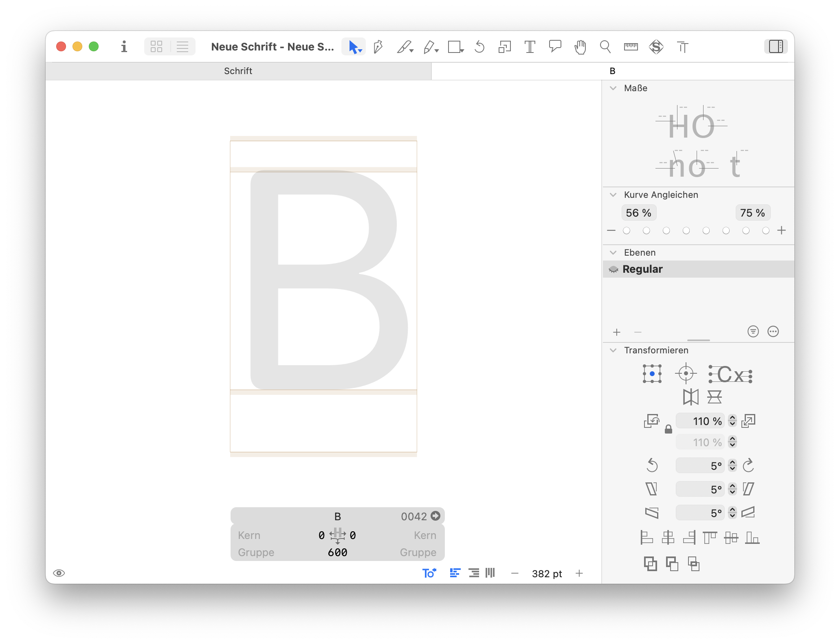Select the B glyph tab
This screenshot has width=840, height=644.
pyautogui.click(x=612, y=71)
